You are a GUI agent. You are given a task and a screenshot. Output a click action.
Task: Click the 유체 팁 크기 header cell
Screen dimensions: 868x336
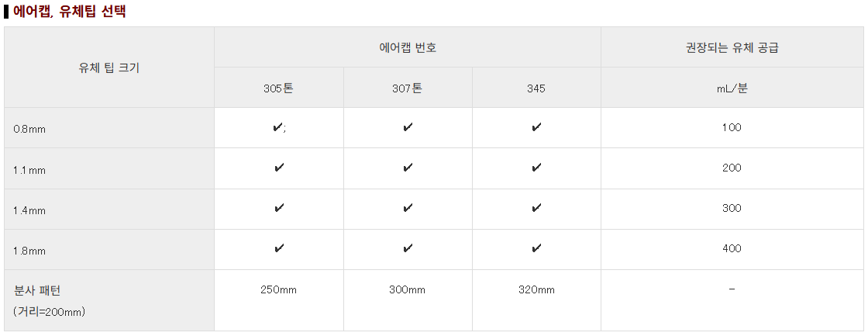point(109,68)
